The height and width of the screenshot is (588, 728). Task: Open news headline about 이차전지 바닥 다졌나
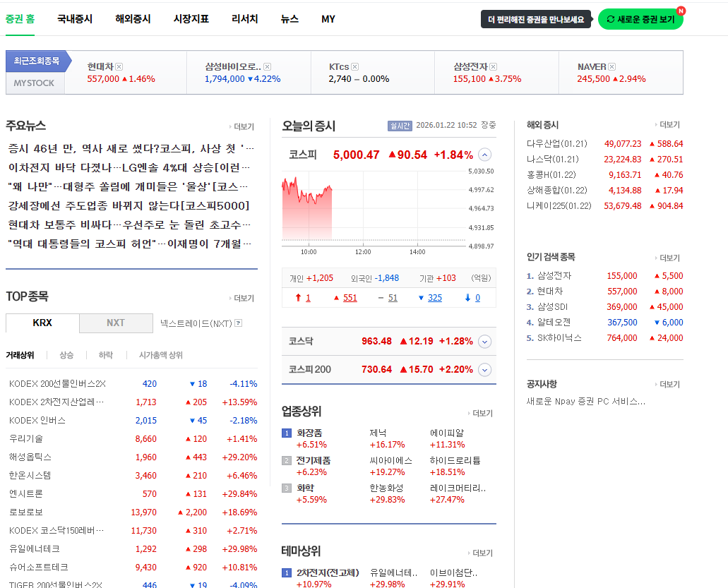pos(129,167)
